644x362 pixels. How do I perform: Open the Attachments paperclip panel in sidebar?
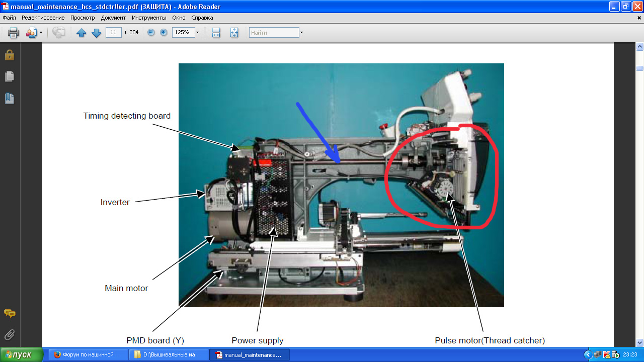10,334
